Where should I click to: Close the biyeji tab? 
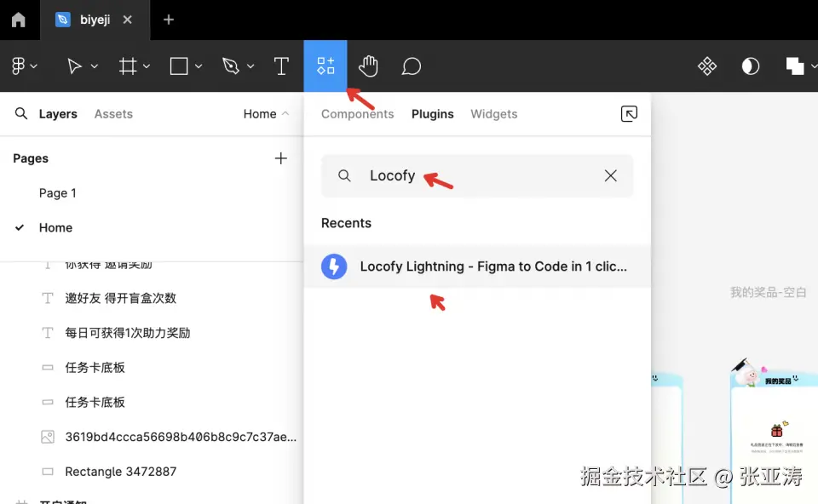[127, 20]
